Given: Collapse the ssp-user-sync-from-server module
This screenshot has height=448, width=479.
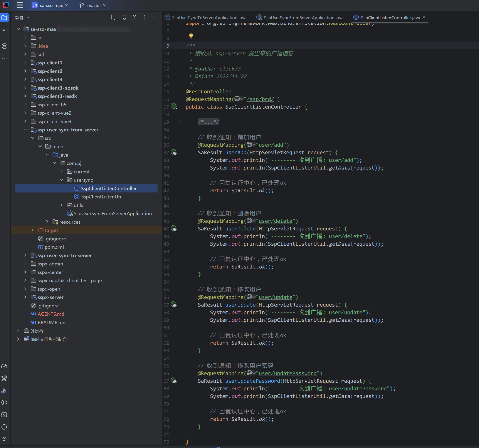Looking at the screenshot, I should coord(25,130).
